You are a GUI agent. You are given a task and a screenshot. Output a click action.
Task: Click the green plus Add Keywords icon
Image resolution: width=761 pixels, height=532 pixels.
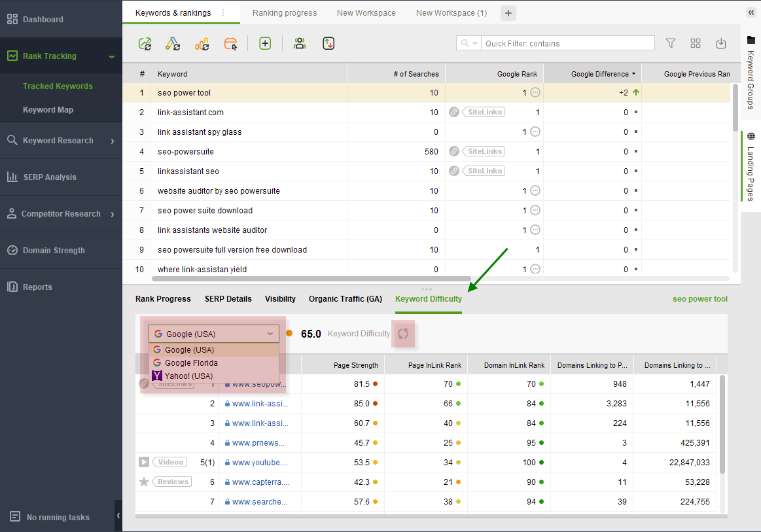point(265,44)
